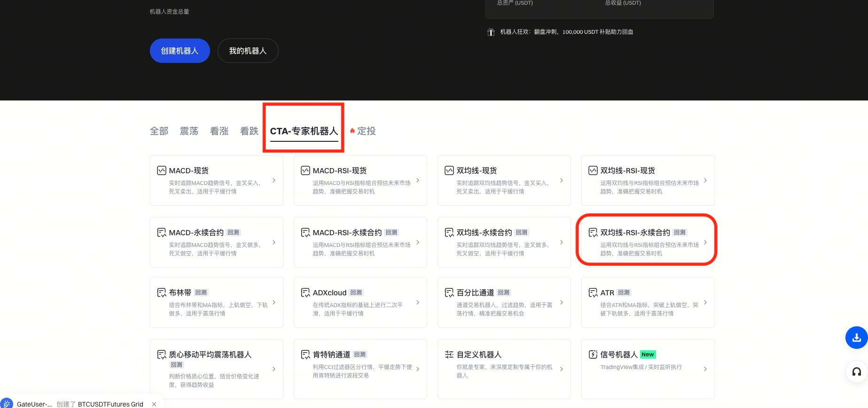868x408 pixels.
Task: Click the blue download floating icon
Action: [856, 338]
